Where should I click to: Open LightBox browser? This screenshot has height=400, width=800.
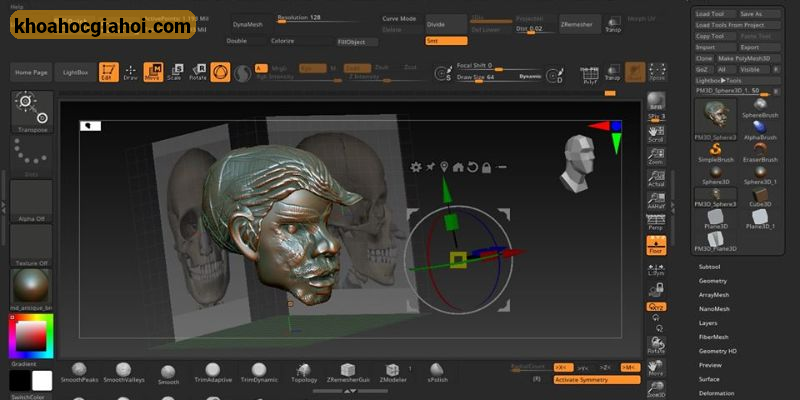(76, 72)
